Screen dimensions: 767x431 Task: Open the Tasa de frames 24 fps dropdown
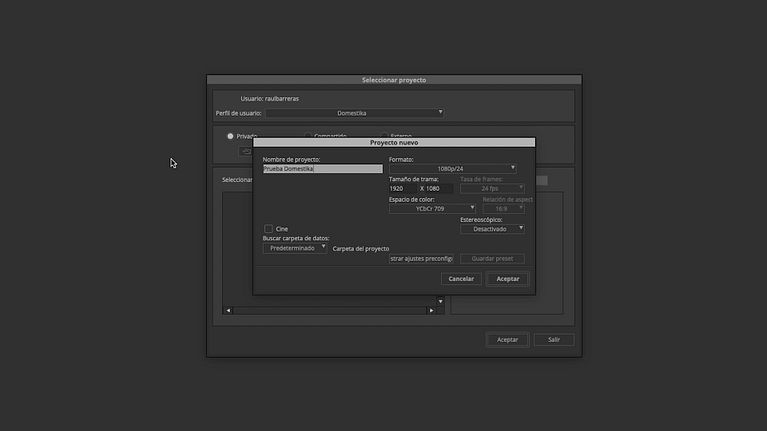click(x=491, y=188)
